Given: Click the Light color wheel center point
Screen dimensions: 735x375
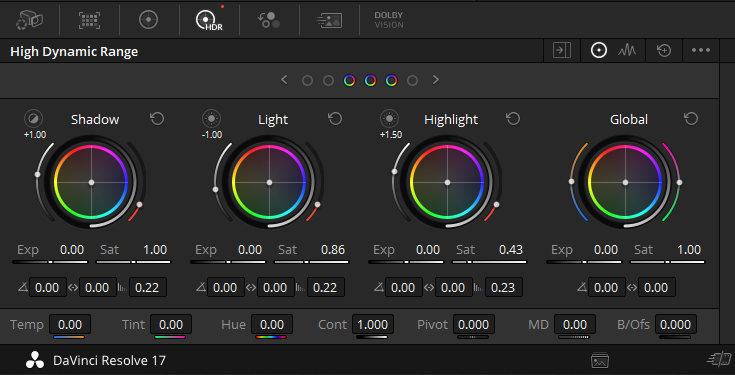Looking at the screenshot, I should tap(270, 182).
